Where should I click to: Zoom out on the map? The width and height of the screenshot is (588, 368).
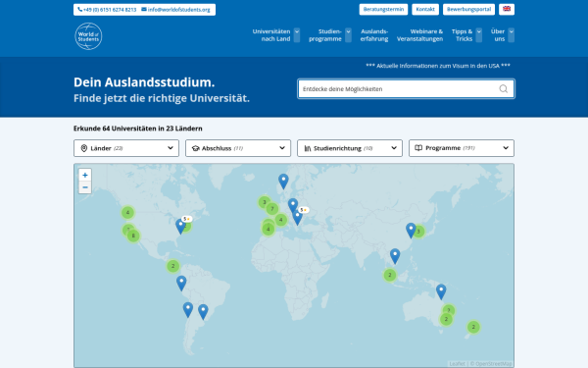point(85,187)
